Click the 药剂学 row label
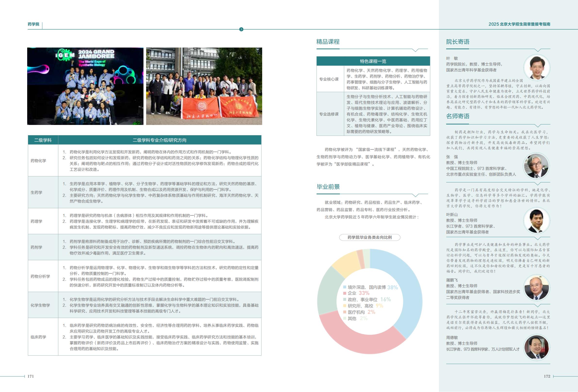Viewport: 578px width, 392px height. (36, 247)
